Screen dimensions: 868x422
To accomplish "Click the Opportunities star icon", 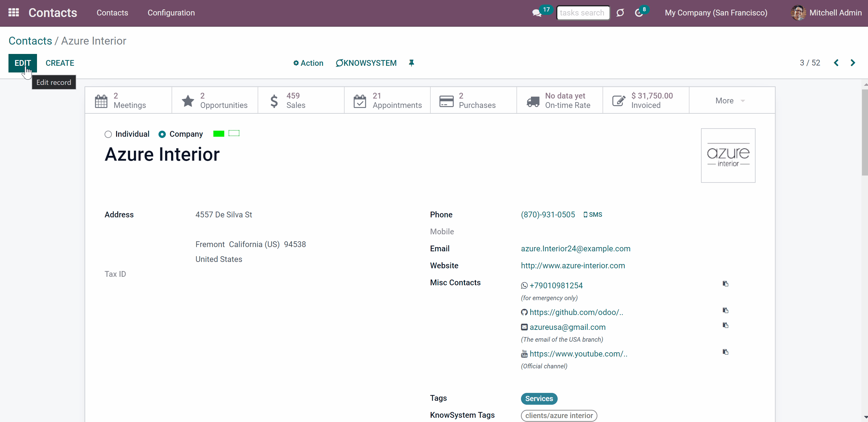I will coord(188,101).
